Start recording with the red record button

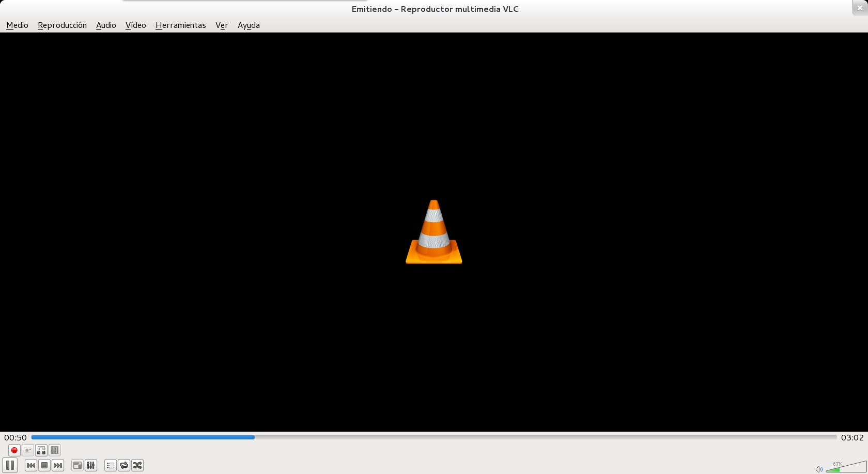pos(14,450)
